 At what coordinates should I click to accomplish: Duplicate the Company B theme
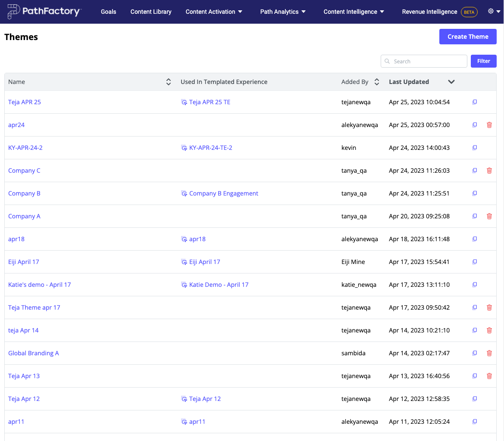pos(475,194)
